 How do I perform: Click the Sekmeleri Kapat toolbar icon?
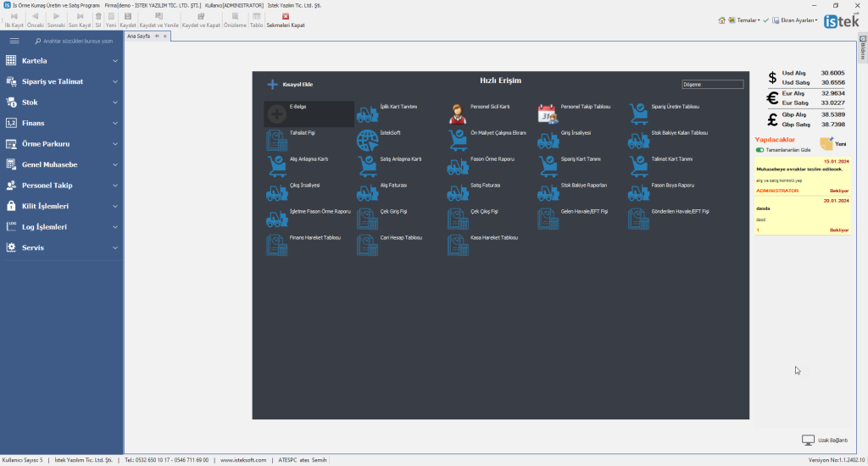click(286, 16)
